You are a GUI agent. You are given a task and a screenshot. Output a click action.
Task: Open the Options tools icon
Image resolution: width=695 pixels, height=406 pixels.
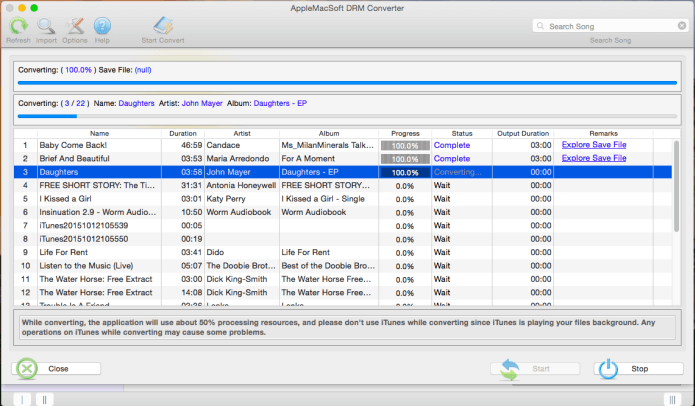[x=74, y=26]
